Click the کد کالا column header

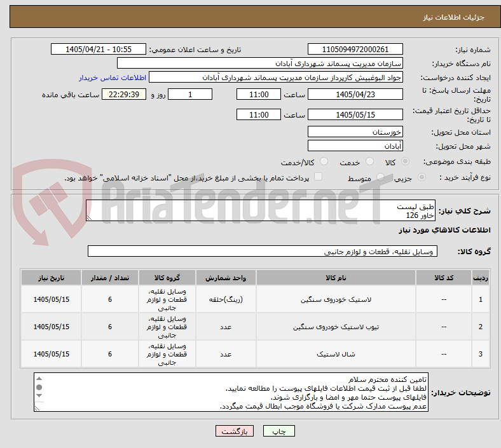(x=444, y=278)
